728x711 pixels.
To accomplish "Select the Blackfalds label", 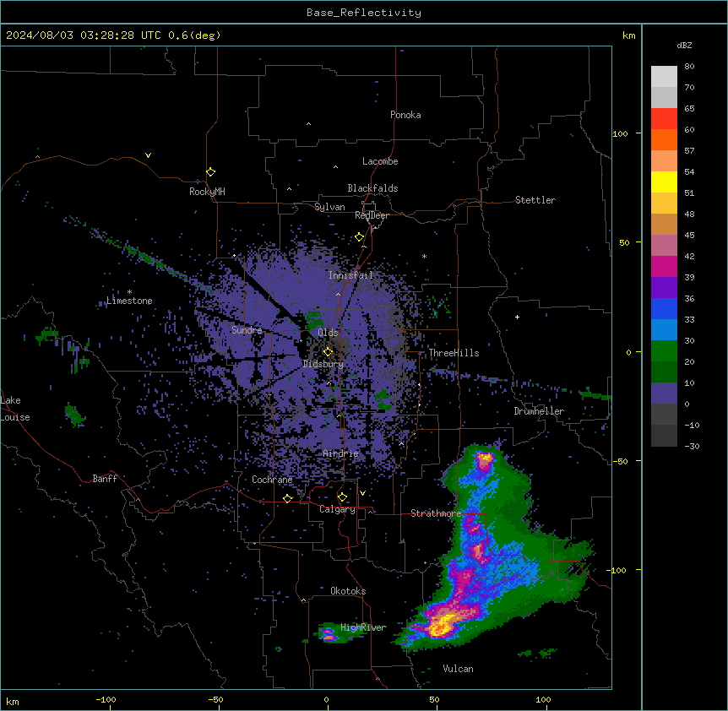I will (x=372, y=188).
